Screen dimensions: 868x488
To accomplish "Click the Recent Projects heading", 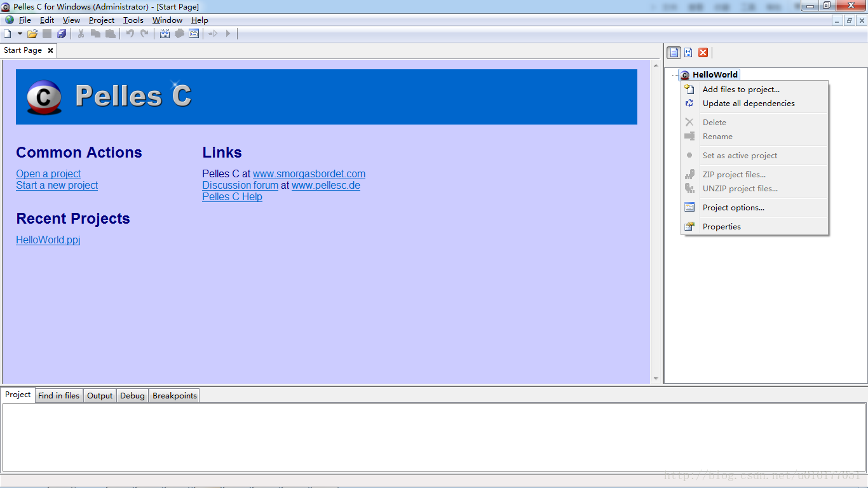I will tap(73, 219).
